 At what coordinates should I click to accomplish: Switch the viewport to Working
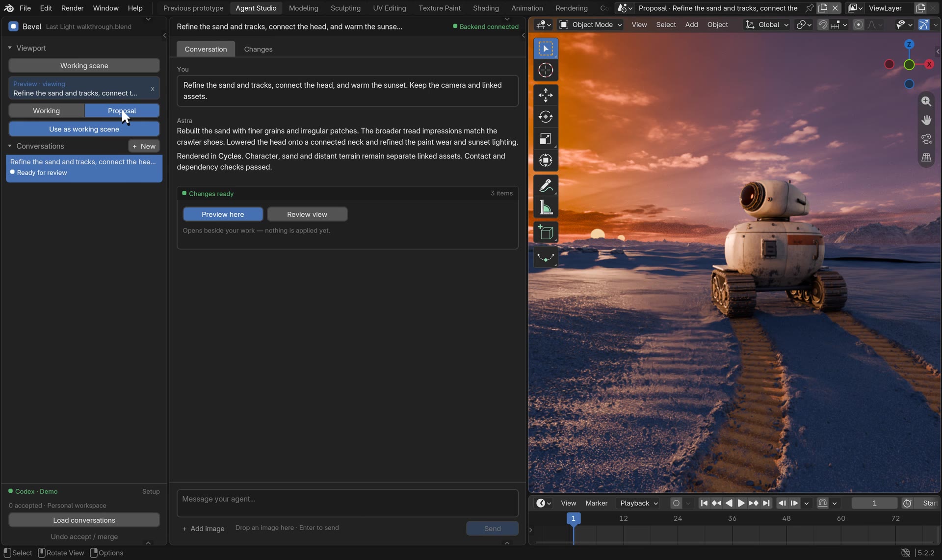click(46, 111)
